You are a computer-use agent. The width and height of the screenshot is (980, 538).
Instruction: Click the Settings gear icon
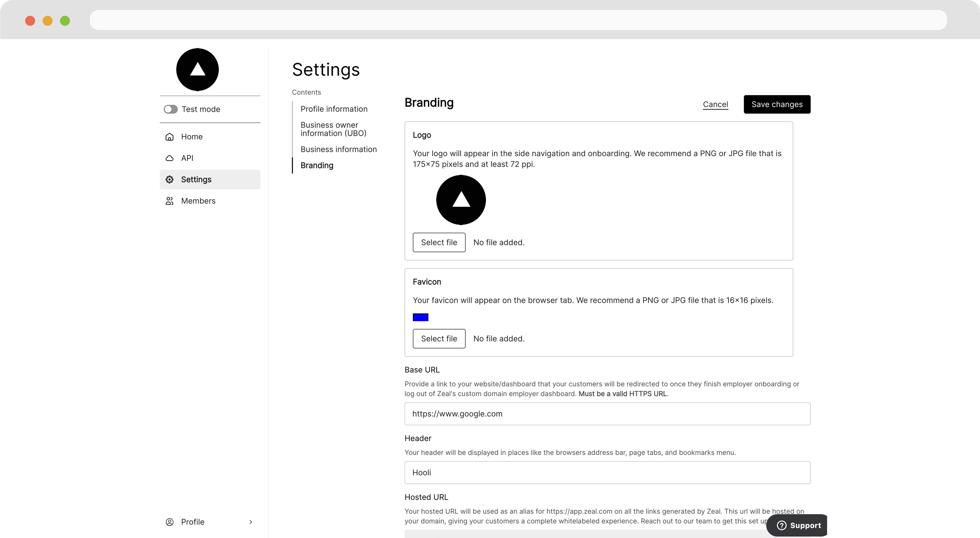[171, 179]
